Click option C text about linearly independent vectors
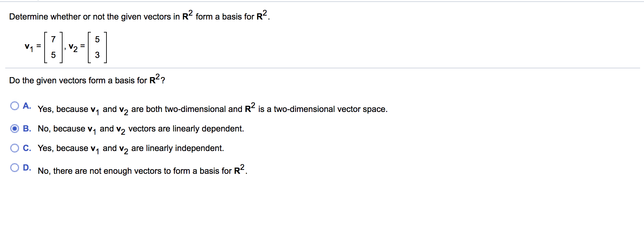 pyautogui.click(x=130, y=148)
